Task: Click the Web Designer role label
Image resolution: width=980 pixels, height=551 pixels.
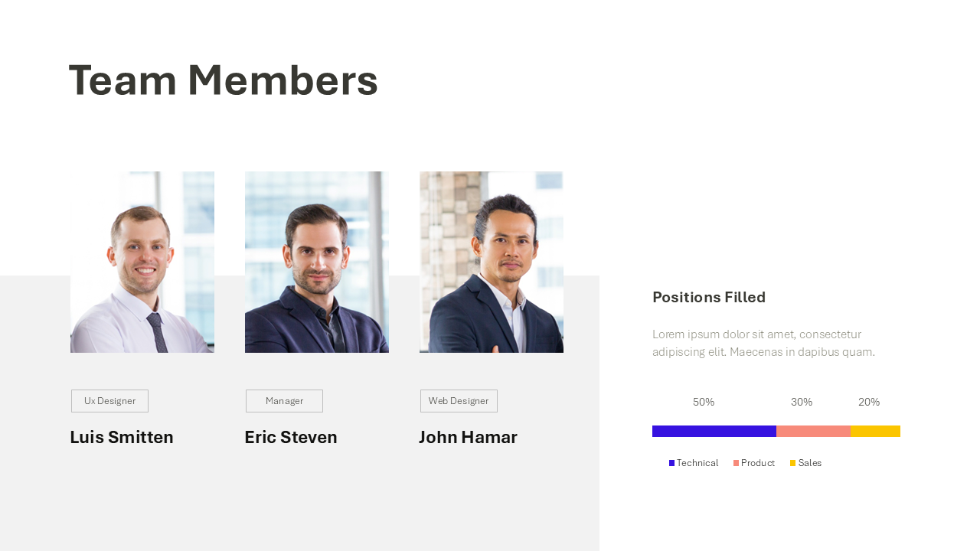Action: coord(459,401)
